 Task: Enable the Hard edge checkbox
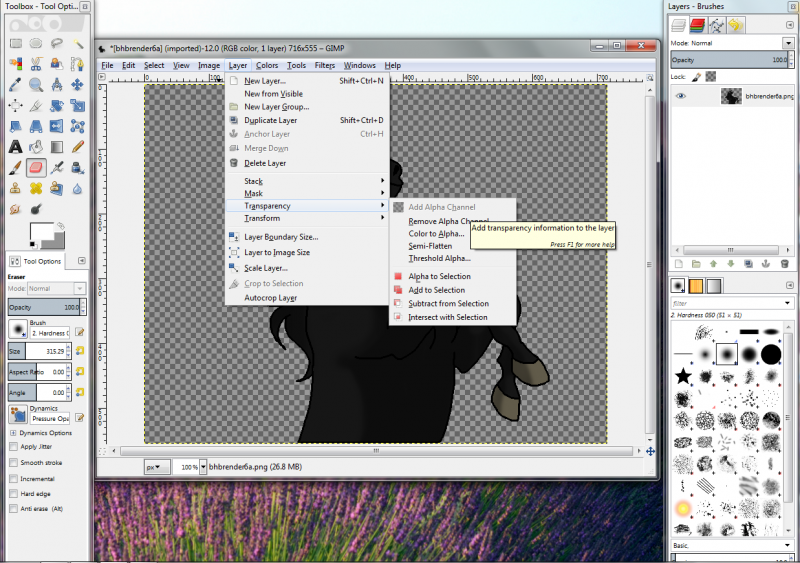(14, 494)
